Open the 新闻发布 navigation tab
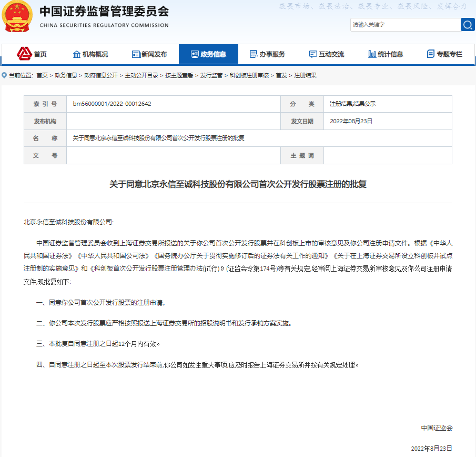Image resolution: width=476 pixels, height=457 pixels. point(149,54)
